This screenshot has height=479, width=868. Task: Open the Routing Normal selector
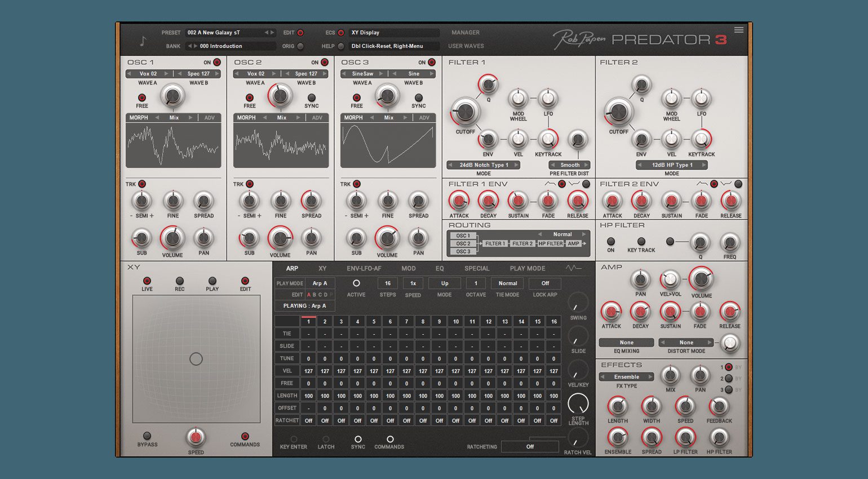(562, 234)
